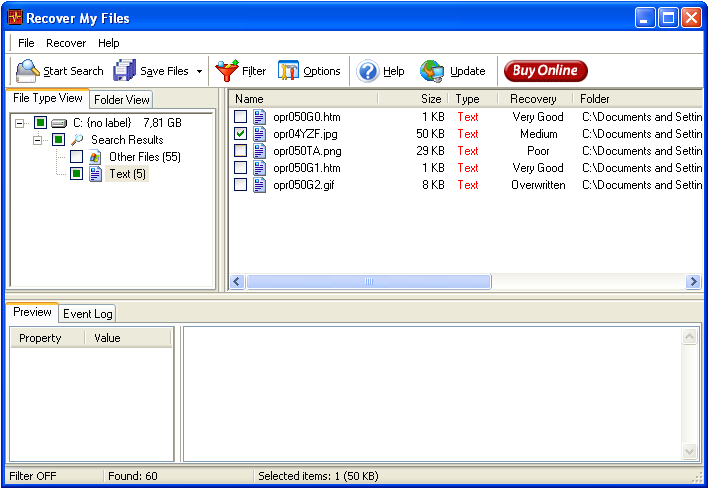Open the Help menu in the menu bar
709x489 pixels.
pos(109,43)
